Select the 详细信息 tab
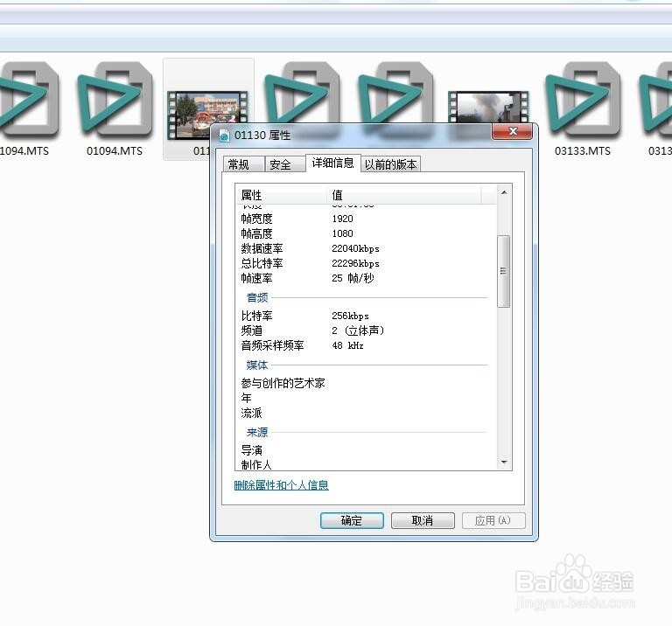672x626 pixels. coord(333,163)
